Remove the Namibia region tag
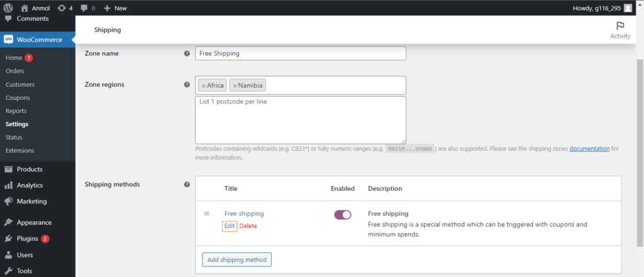 235,86
